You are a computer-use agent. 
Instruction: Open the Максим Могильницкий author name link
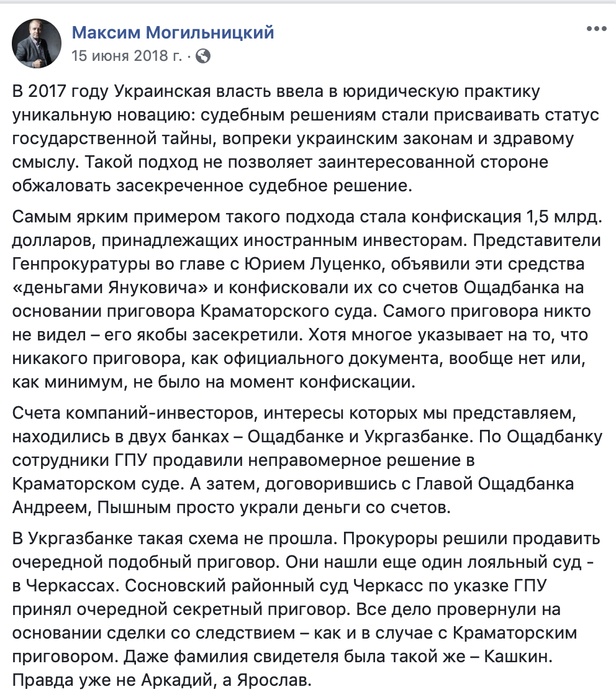tap(173, 32)
